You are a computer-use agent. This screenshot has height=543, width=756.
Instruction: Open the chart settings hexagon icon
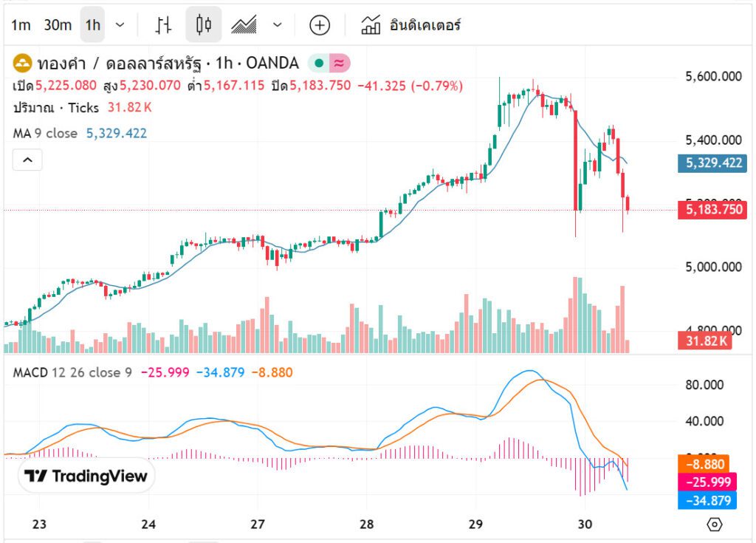pyautogui.click(x=714, y=525)
